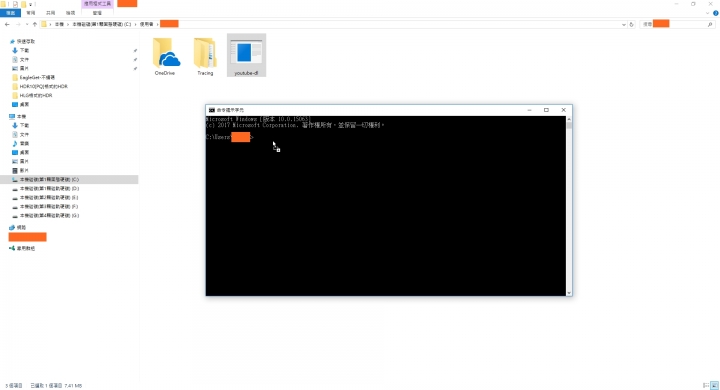Refresh the current folder view

632,24
